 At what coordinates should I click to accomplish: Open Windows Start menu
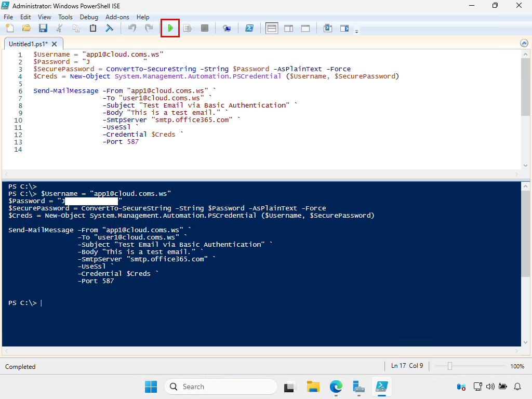click(x=151, y=387)
